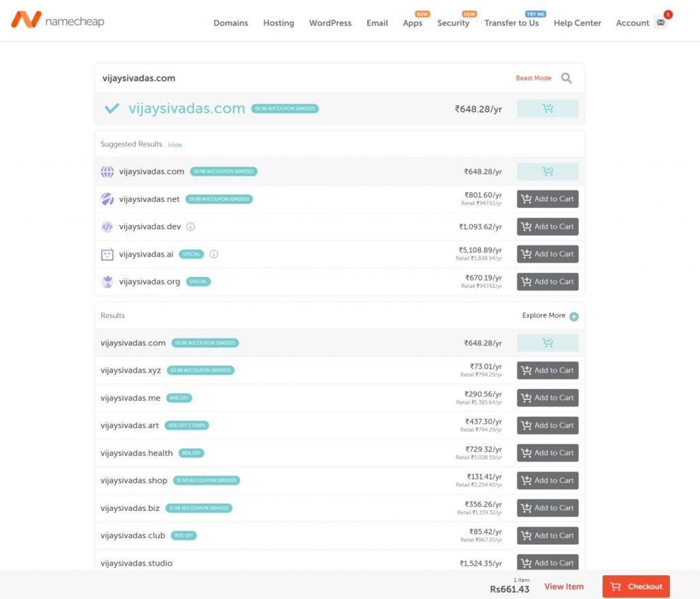The image size is (700, 599).
Task: Click View Item in cart bar
Action: pyautogui.click(x=564, y=587)
